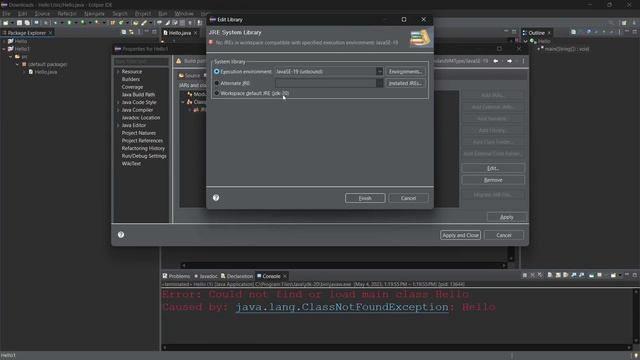Viewport: 640px width, 360px height.
Task: Click the global search magnifier icon top right
Action: 611,23
